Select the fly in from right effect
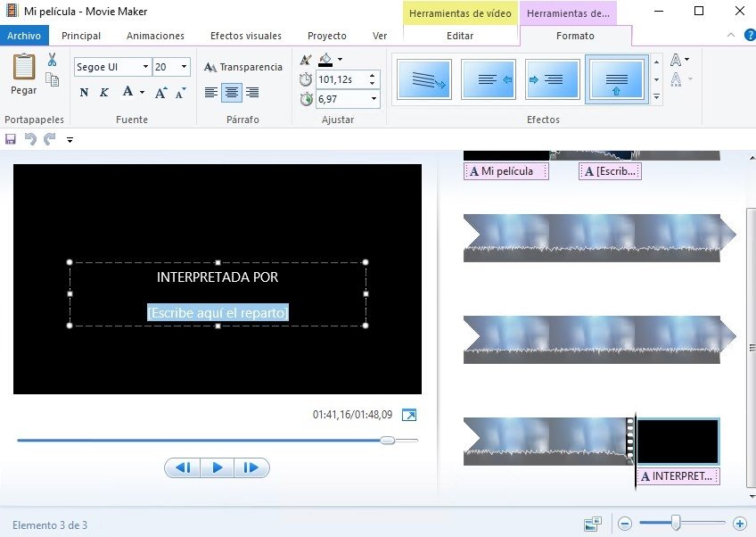Viewport: 756px width, 537px height. coord(489,79)
